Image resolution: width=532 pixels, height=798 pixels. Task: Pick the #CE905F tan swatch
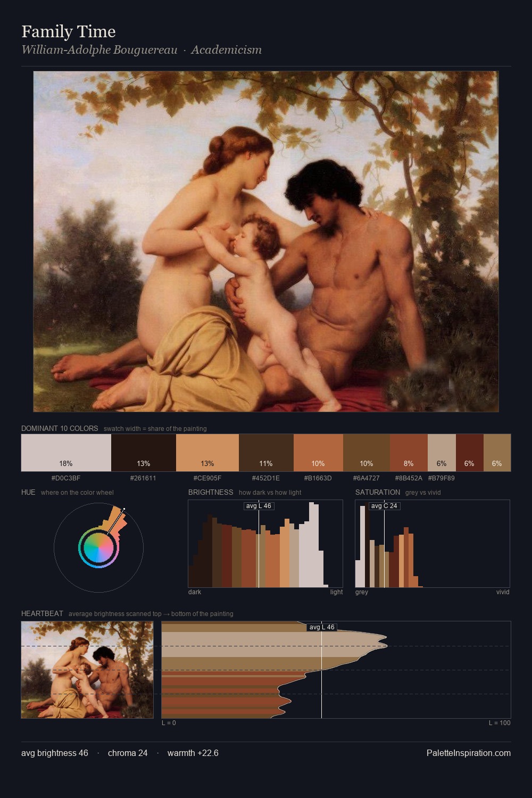click(207, 453)
